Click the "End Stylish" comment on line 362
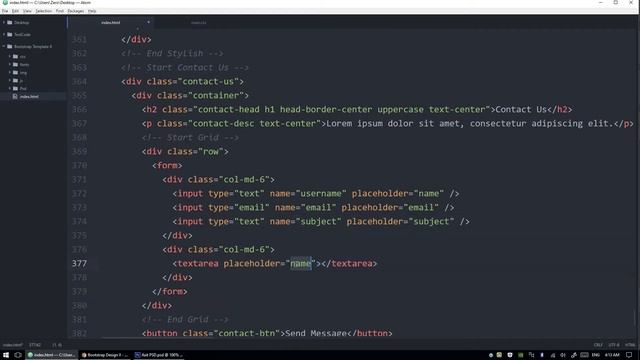The width and height of the screenshot is (640, 360). coord(172,53)
